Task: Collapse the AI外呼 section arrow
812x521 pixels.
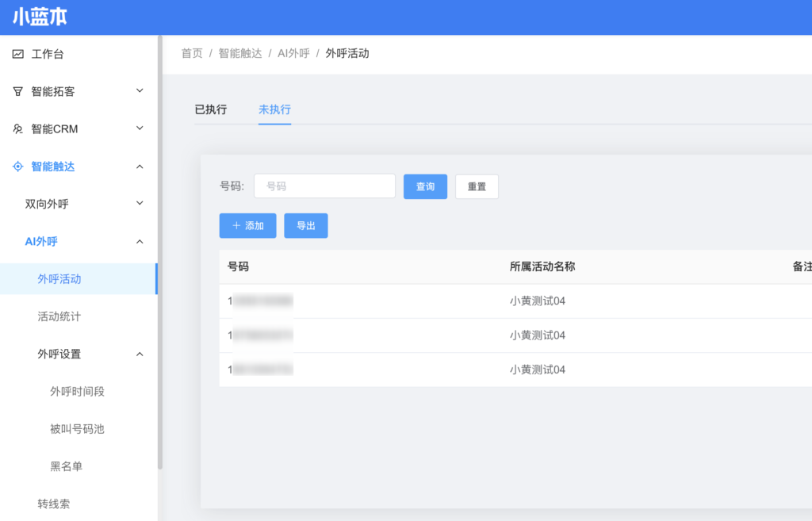Action: [x=140, y=241]
